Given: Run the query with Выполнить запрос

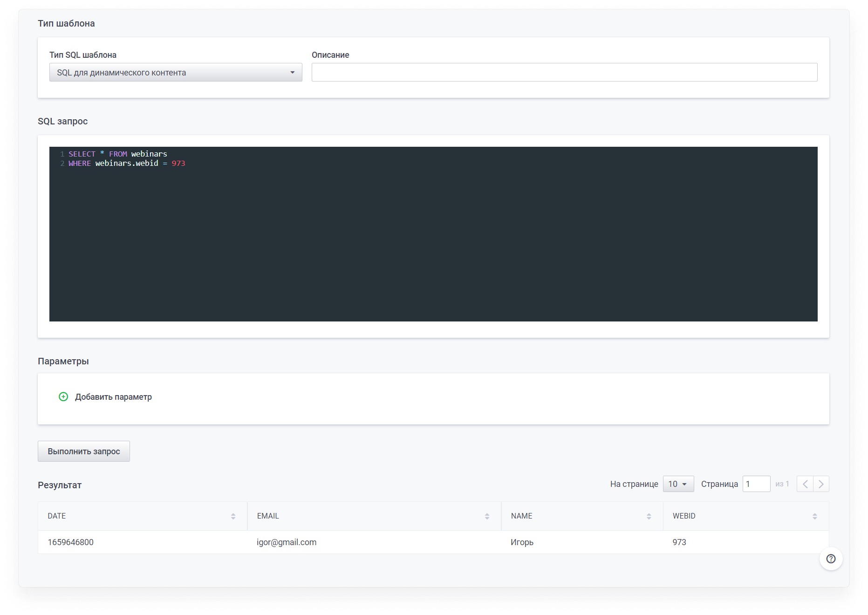Looking at the screenshot, I should [84, 451].
